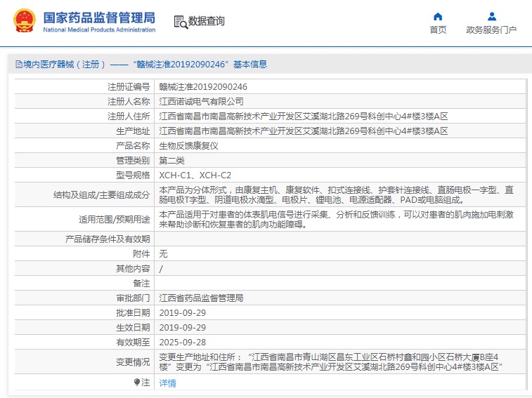Click the 详情 link
532x398 pixels.
pos(167,383)
